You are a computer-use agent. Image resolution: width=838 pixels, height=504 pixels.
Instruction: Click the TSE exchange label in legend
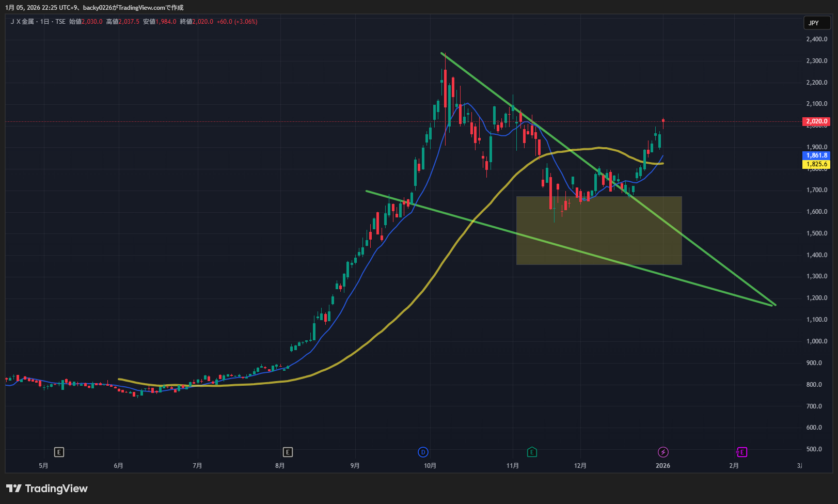tap(60, 22)
